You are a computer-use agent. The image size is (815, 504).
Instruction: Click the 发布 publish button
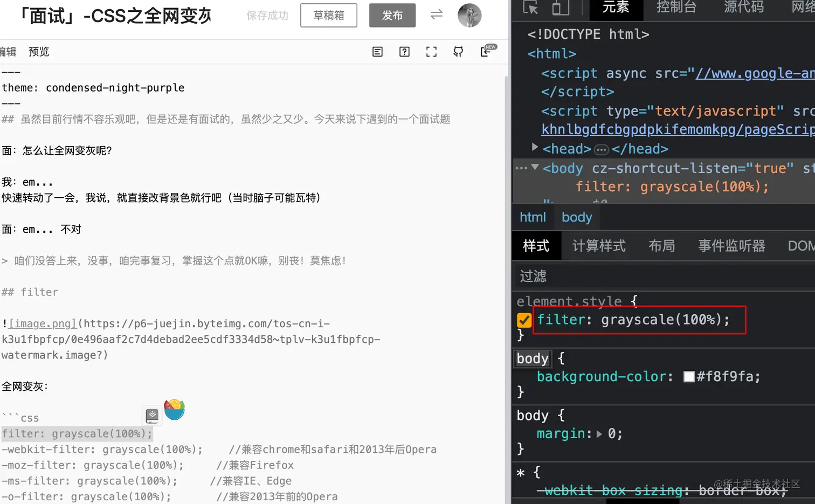(392, 15)
